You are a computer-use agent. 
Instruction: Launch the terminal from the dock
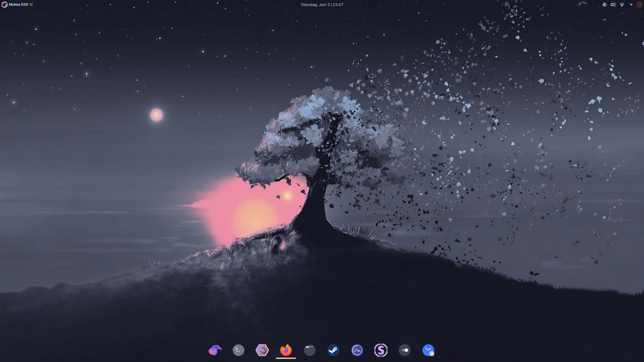[x=238, y=350]
